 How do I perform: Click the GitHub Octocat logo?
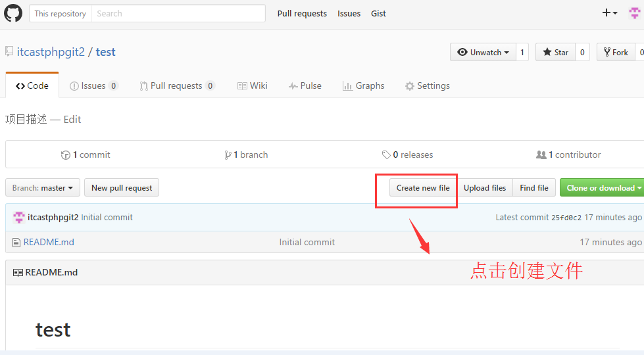coord(13,14)
